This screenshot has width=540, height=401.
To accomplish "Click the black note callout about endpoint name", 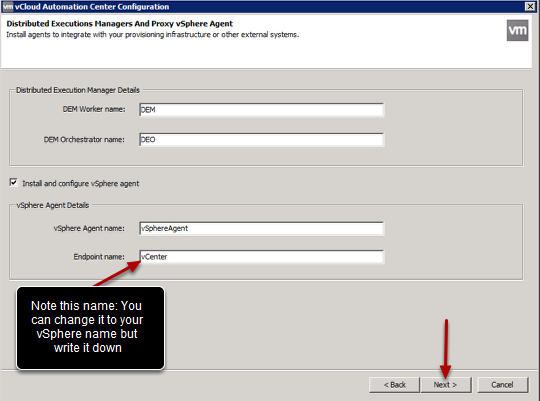I will point(91,328).
